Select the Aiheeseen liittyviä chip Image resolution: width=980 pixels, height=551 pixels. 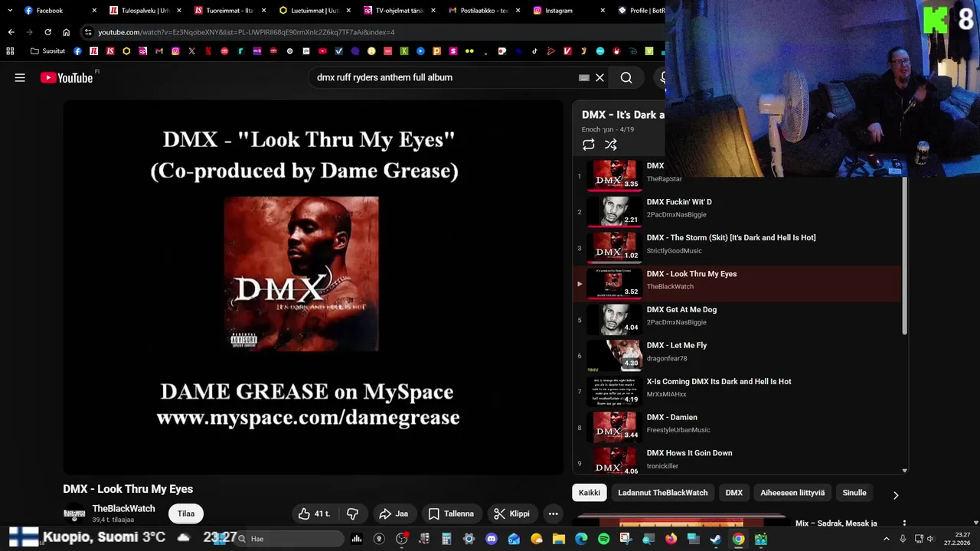coord(792,493)
